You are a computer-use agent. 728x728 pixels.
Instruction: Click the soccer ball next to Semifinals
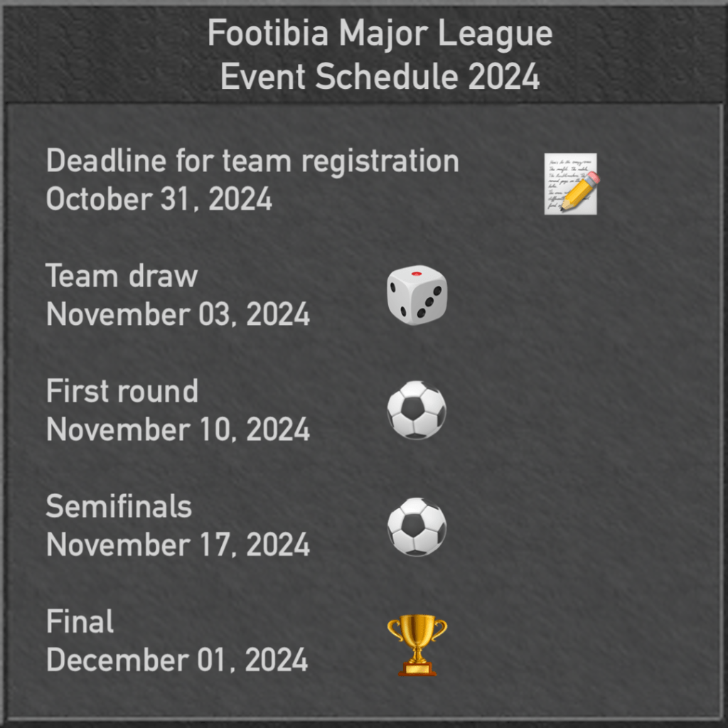click(x=417, y=526)
